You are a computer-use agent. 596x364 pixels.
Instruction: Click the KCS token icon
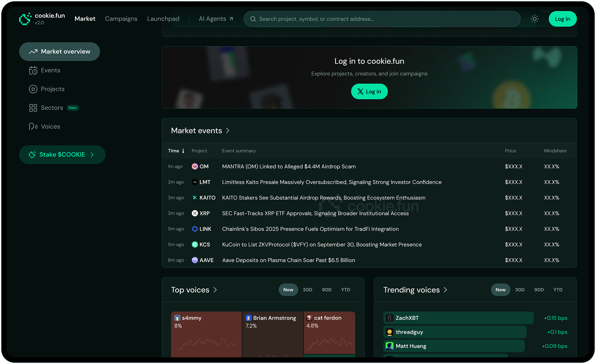coord(195,245)
